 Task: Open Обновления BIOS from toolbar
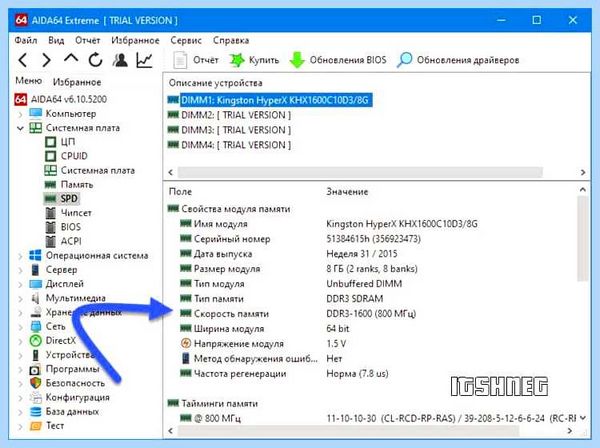point(338,60)
